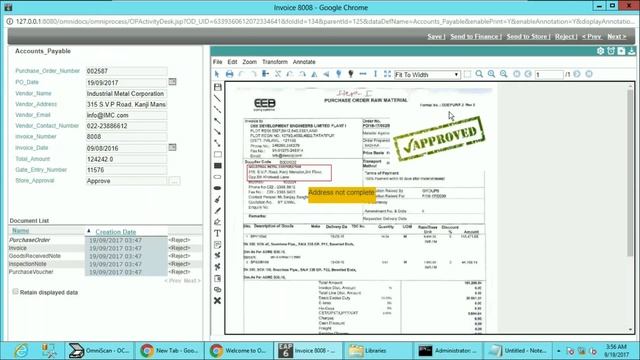Open the Invoice_Date calendar picker

coord(173,147)
